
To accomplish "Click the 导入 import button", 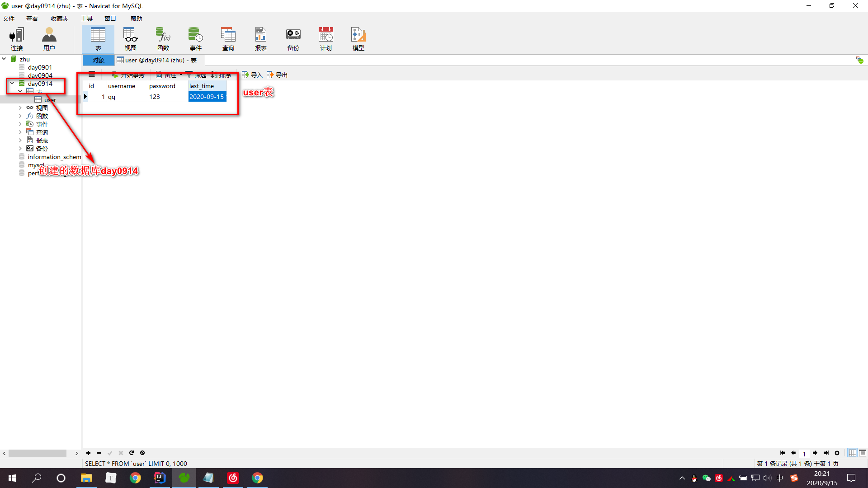I will (x=252, y=75).
